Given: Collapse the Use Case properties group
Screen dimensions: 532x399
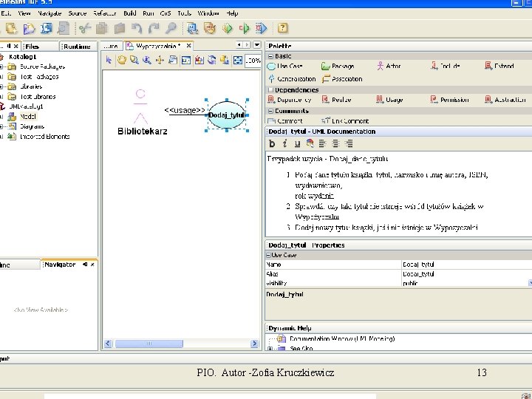Looking at the screenshot, I should (268, 255).
